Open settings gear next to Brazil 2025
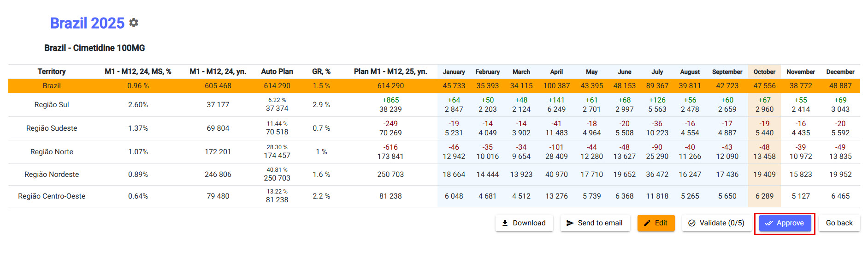Screen dimensions: 868x254 click(134, 23)
